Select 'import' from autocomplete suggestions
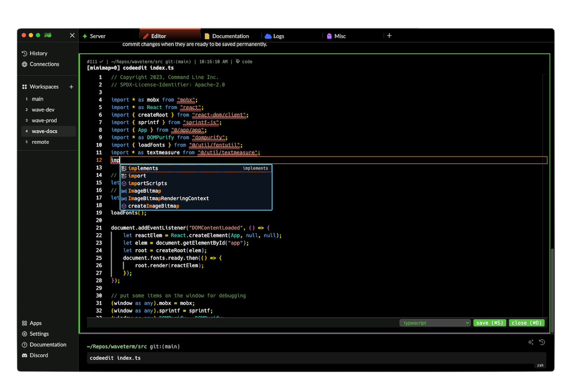The width and height of the screenshot is (584, 392). [x=137, y=176]
